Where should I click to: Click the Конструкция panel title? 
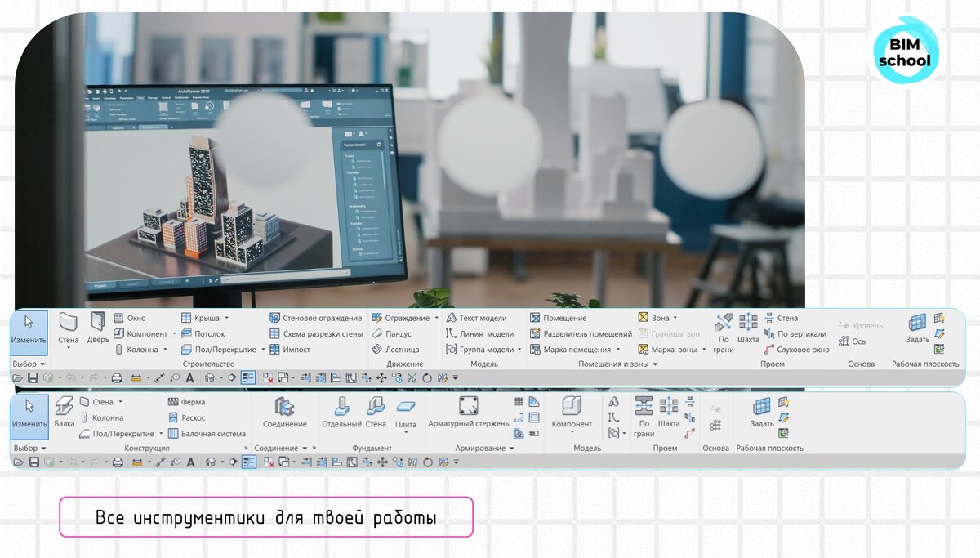click(x=147, y=448)
